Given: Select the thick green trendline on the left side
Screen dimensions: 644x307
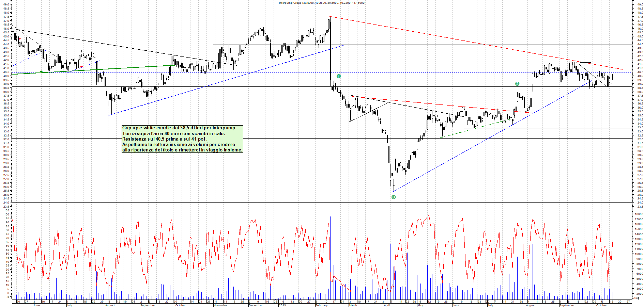Looking at the screenshot, I should (102, 69).
